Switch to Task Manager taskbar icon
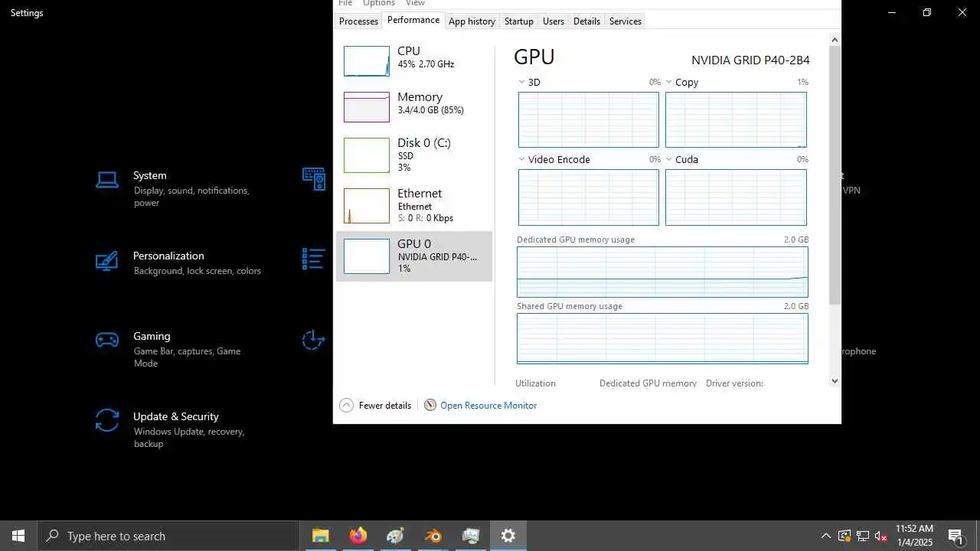 (x=470, y=536)
